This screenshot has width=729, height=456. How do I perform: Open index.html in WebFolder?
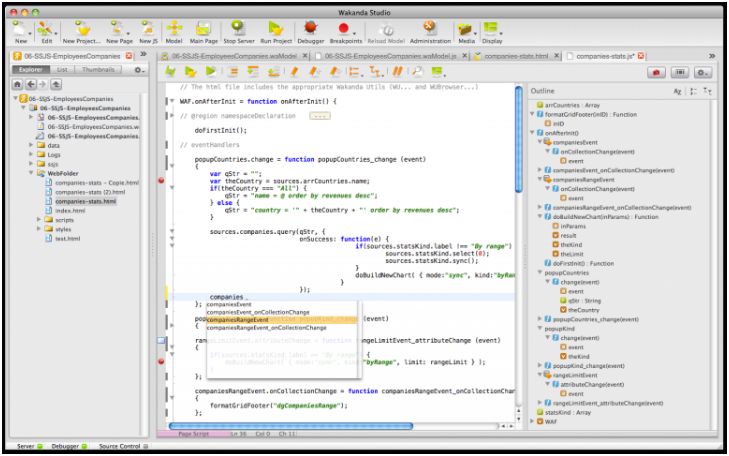70,211
